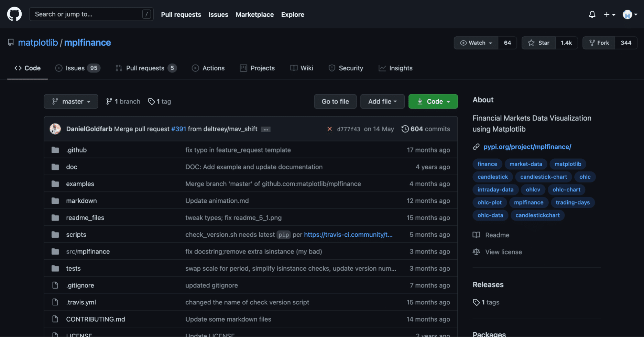Click the fork icon on the Fork button
The width and height of the screenshot is (644, 337).
coord(592,43)
